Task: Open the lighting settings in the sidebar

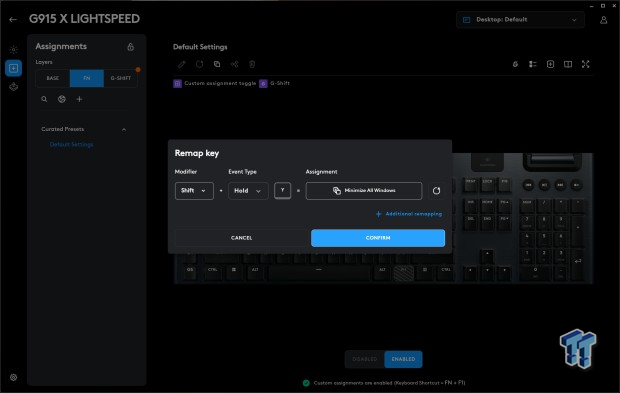Action: (13, 49)
